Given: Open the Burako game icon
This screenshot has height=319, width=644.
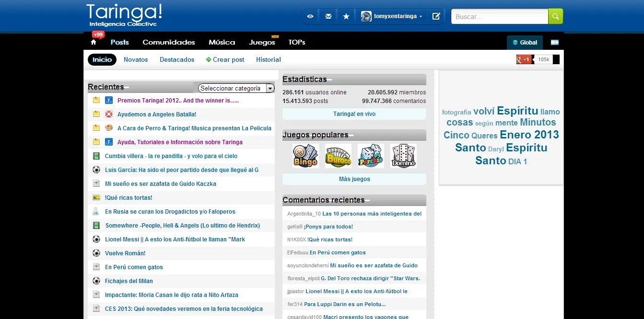Looking at the screenshot, I should (x=338, y=156).
